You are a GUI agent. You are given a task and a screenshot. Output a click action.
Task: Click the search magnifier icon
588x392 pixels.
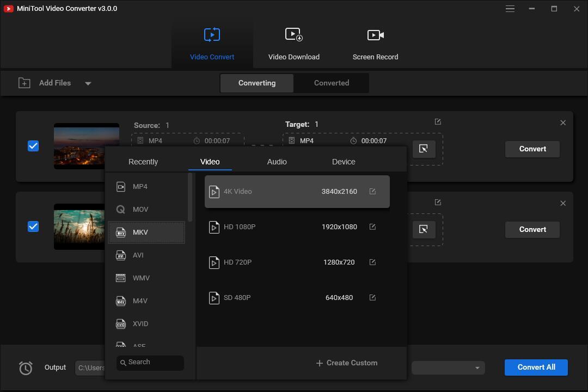[x=123, y=363]
